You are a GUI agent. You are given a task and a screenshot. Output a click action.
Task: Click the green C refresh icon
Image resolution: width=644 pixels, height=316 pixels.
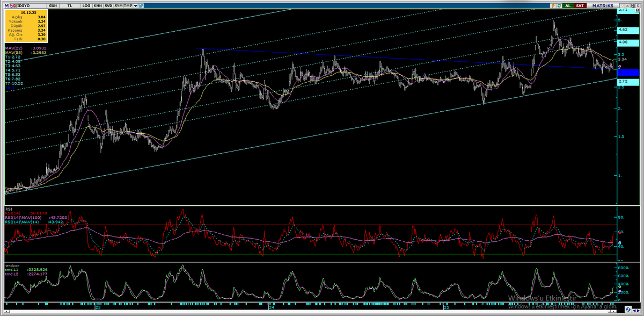click(559, 6)
